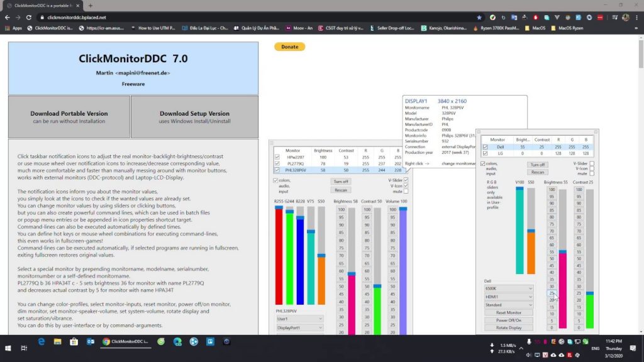Go back using the browser back arrow
The image size is (644, 362).
tap(8, 18)
